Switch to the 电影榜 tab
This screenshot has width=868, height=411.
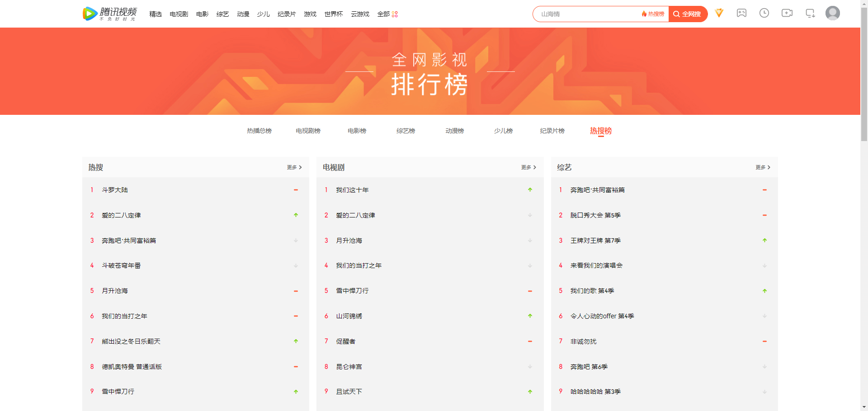(x=357, y=131)
